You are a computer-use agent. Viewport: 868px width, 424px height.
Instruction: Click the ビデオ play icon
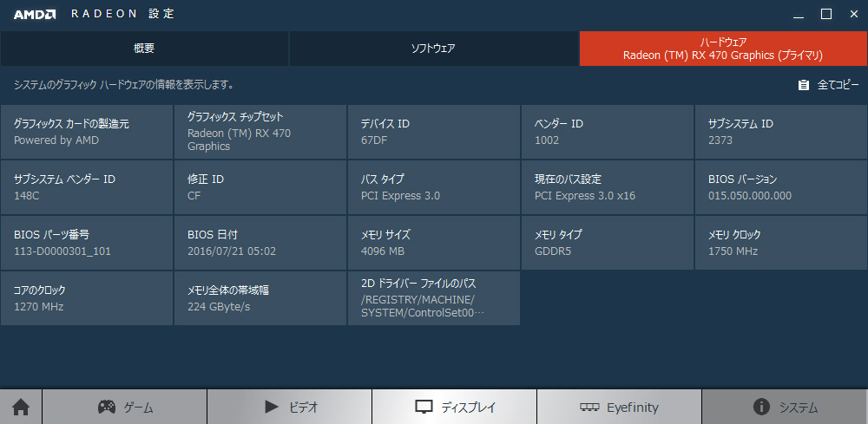pos(271,408)
